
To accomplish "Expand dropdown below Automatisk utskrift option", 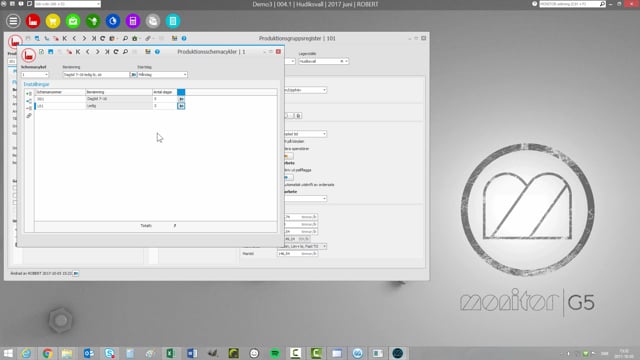I will [x=324, y=198].
